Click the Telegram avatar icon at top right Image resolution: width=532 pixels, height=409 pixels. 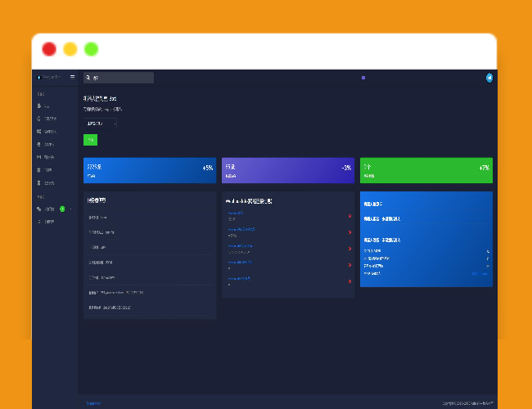click(489, 78)
